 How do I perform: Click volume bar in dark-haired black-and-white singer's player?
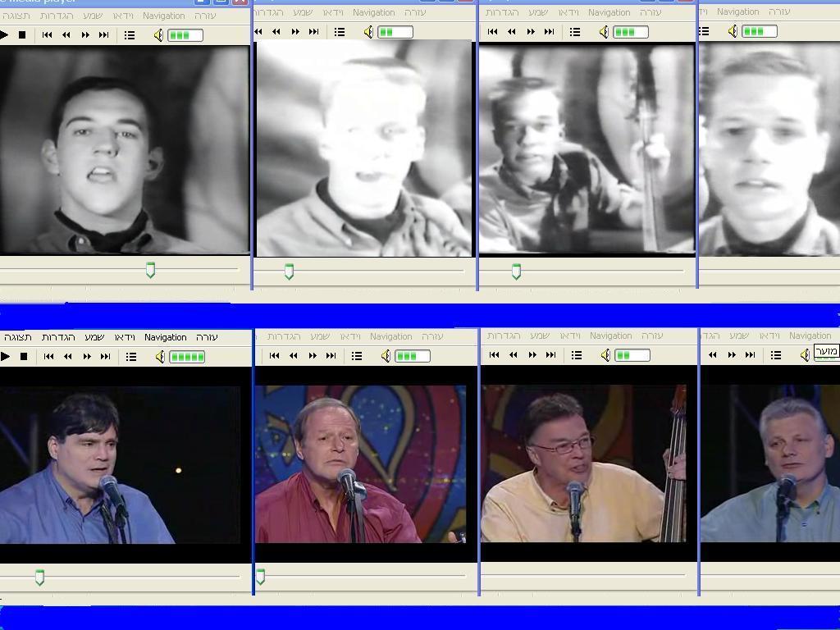click(185, 35)
